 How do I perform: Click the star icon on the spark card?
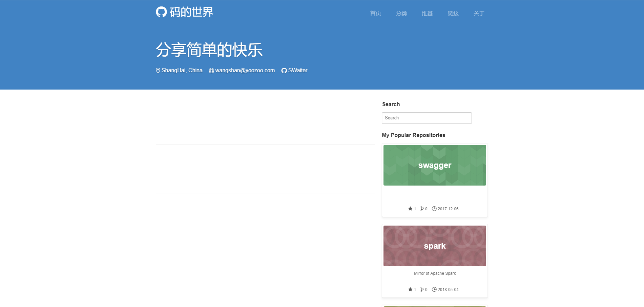click(410, 289)
